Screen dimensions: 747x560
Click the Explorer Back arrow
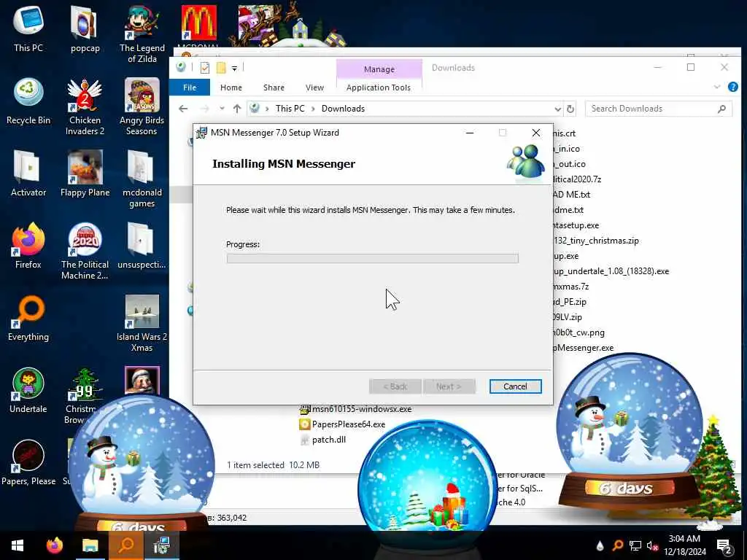click(x=183, y=109)
